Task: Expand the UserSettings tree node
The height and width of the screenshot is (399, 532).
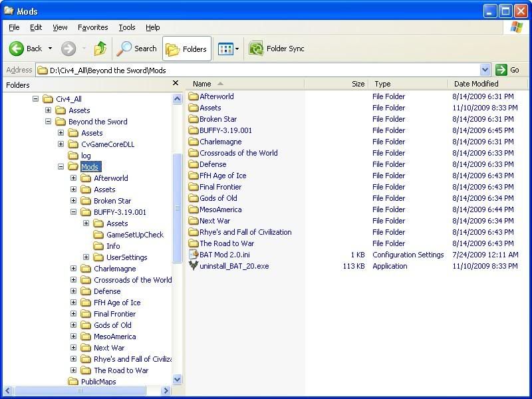Action: click(x=86, y=257)
